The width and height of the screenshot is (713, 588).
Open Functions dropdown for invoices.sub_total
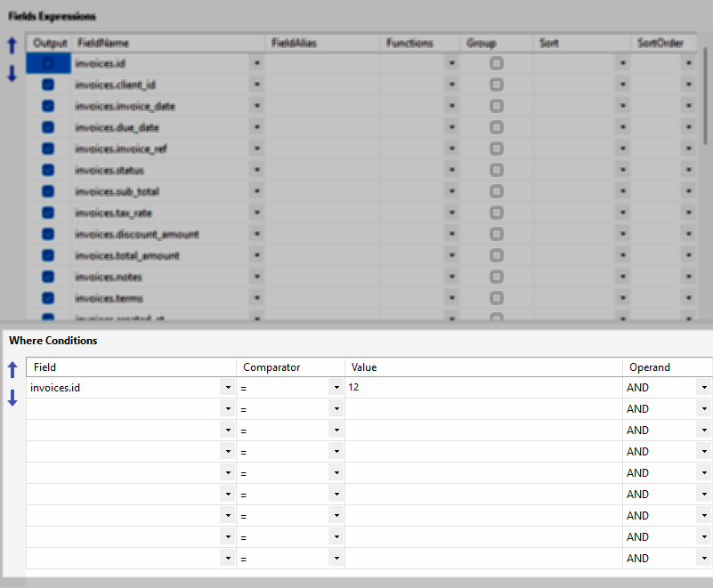[x=451, y=191]
